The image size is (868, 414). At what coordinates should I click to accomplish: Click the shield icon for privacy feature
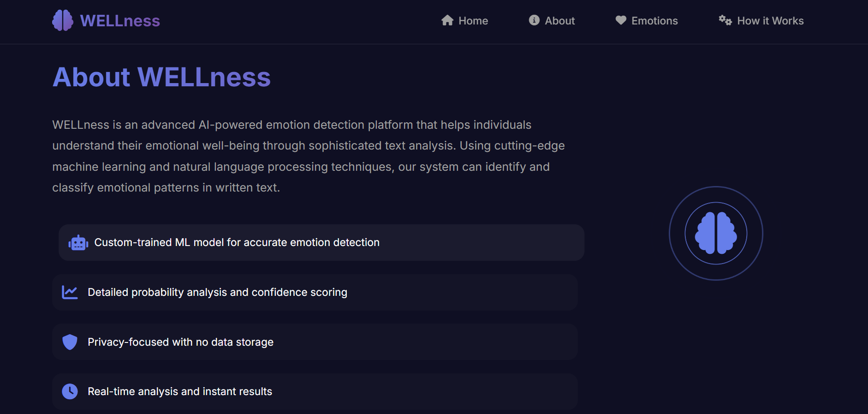coord(70,342)
